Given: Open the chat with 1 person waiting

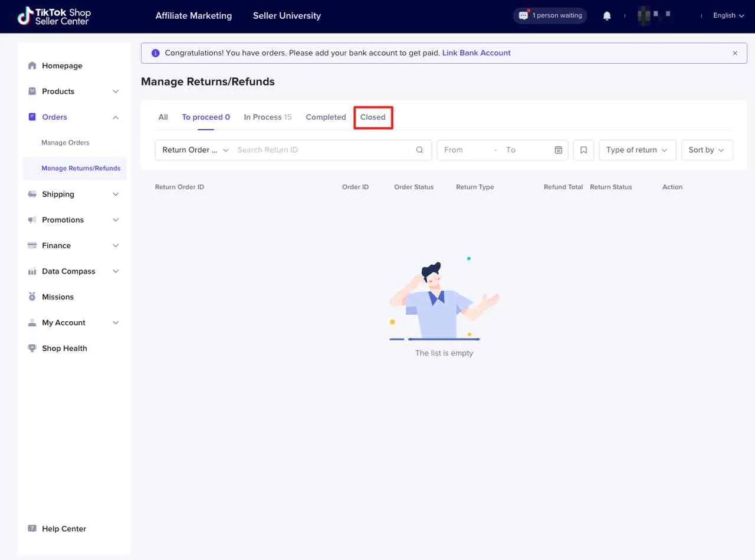Looking at the screenshot, I should [550, 16].
